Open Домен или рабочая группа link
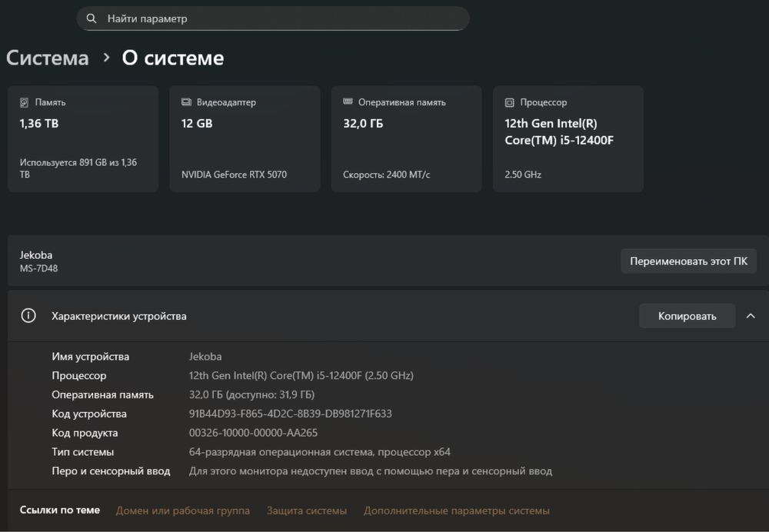Screen dimensions: 769x532 click(x=182, y=511)
